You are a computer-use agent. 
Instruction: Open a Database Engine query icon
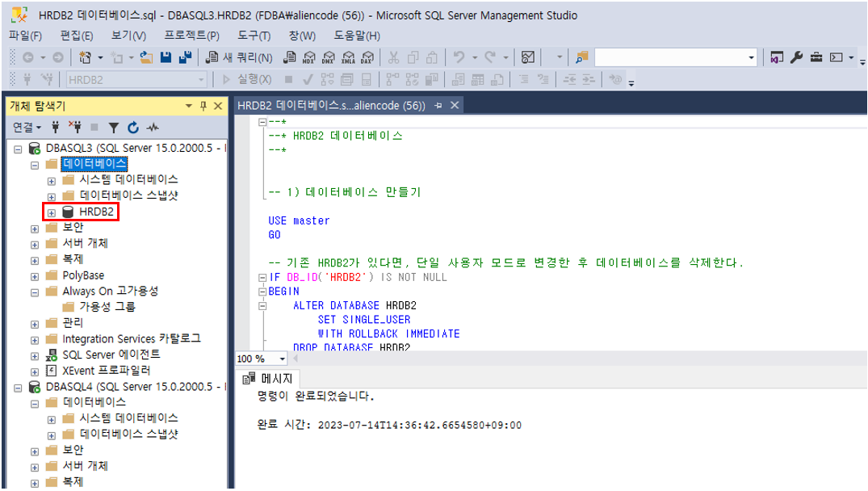(x=289, y=57)
